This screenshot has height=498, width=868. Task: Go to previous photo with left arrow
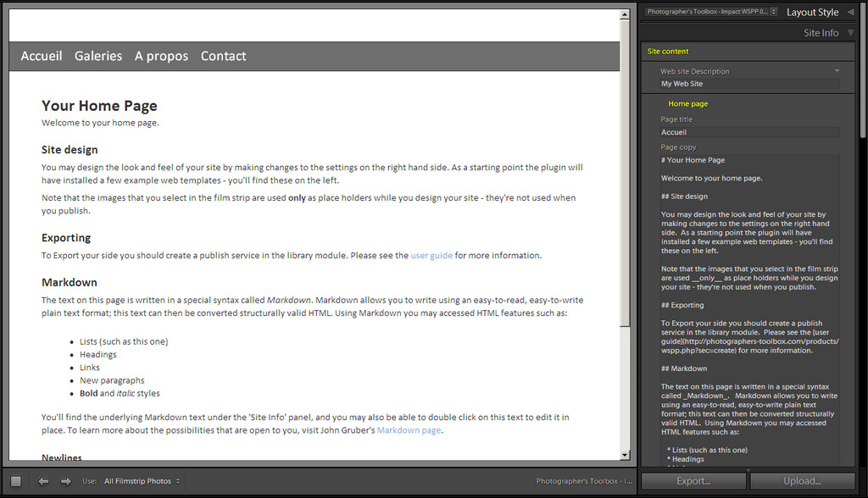(x=43, y=481)
